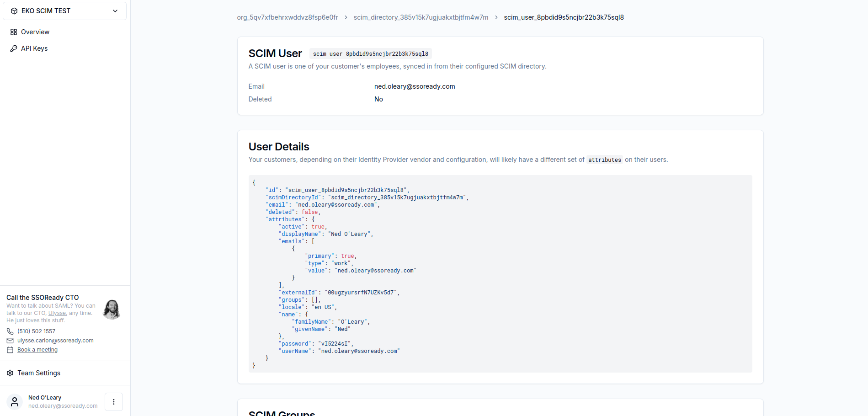
Task: Click the Ned O'Leary account name
Action: click(x=45, y=398)
